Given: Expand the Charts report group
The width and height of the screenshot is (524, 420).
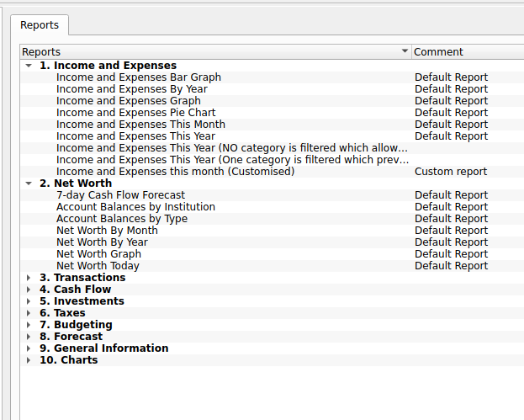Looking at the screenshot, I should click(29, 360).
